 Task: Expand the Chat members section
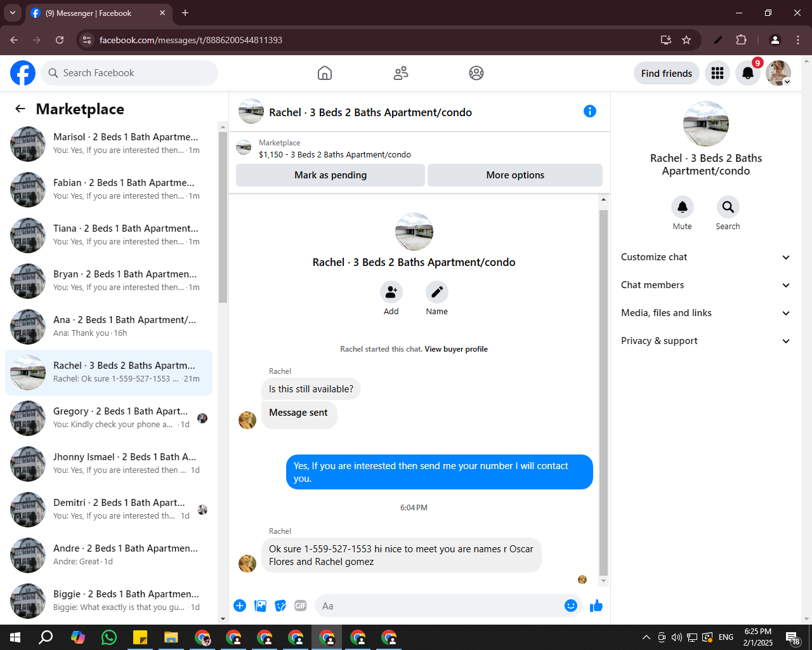pyautogui.click(x=705, y=285)
